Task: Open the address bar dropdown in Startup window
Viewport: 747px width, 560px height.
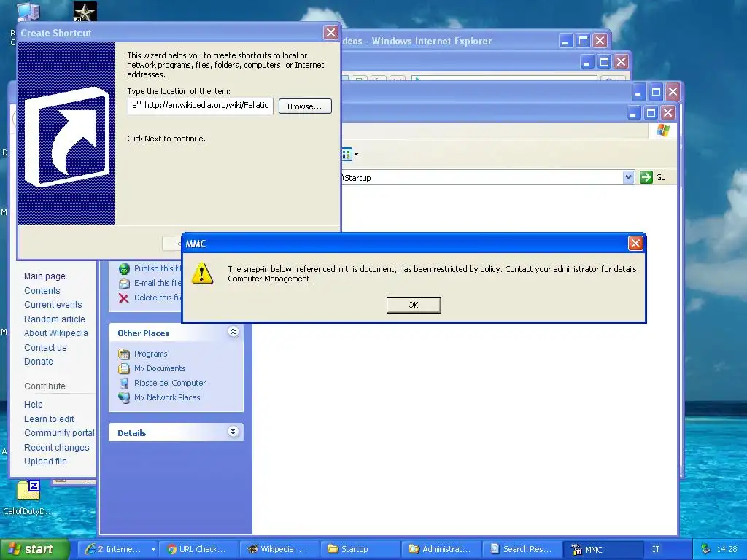Action: [x=628, y=177]
